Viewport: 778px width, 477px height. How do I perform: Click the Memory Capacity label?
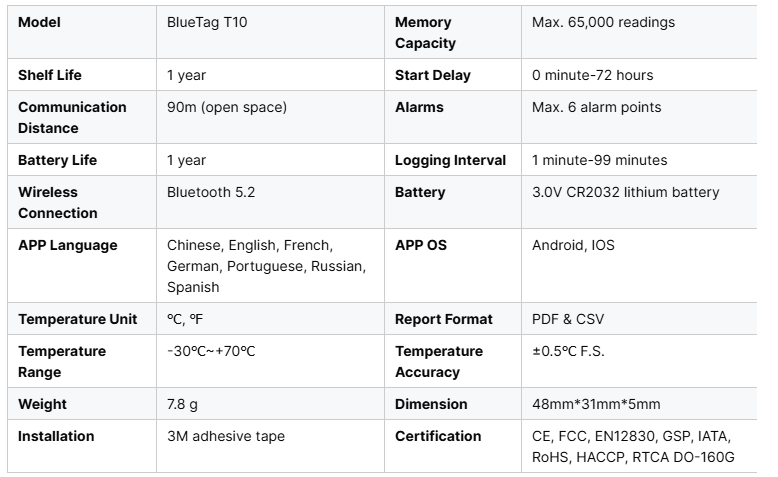tap(425, 32)
